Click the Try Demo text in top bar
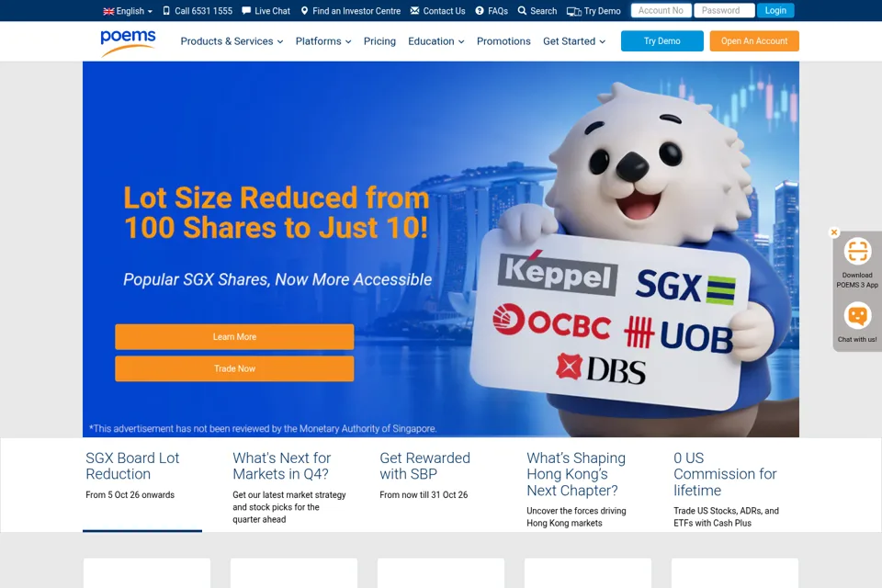The width and height of the screenshot is (882, 588). 602,11
